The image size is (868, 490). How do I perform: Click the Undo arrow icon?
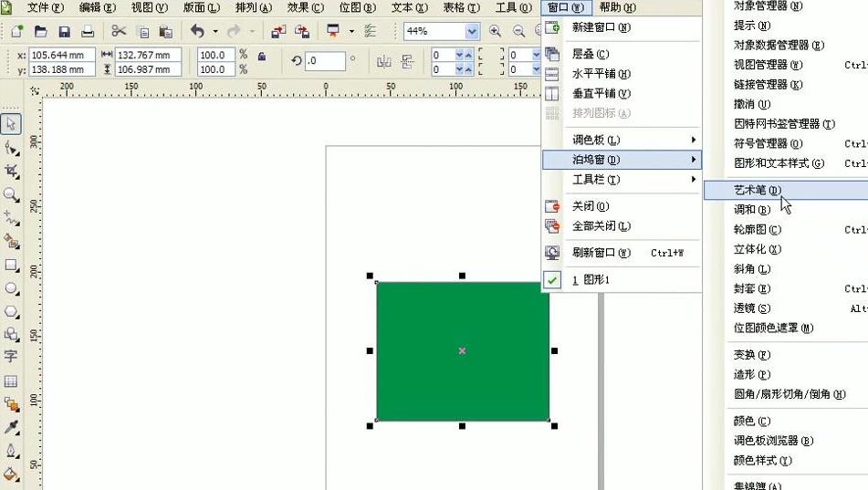coord(197,32)
